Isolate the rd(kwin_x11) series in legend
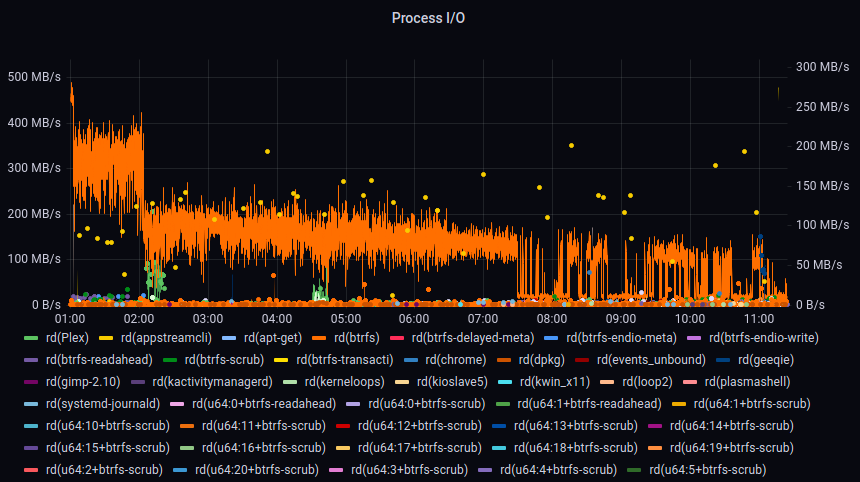This screenshot has width=860, height=482. pyautogui.click(x=556, y=381)
